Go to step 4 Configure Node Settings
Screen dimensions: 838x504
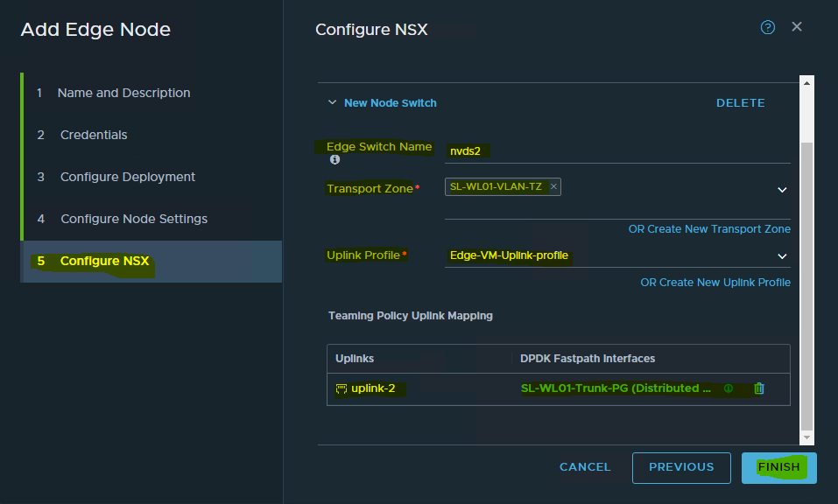151,219
